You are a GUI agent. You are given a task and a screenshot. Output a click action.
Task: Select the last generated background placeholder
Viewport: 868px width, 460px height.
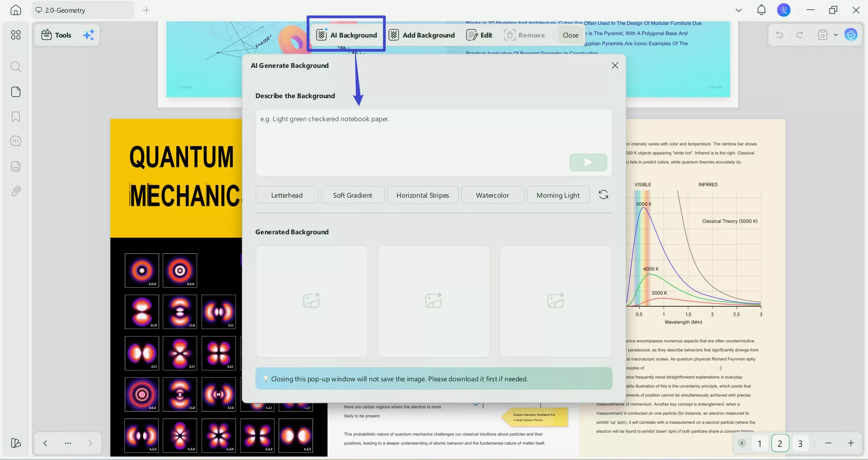coord(556,301)
